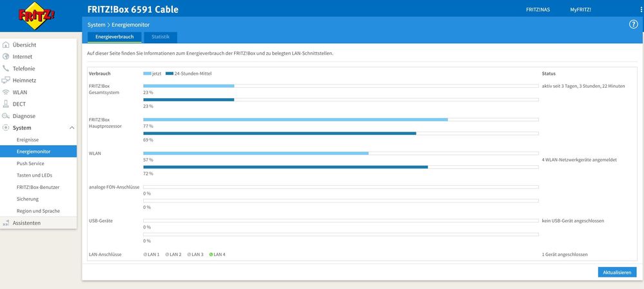This screenshot has height=289, width=644.
Task: Click the FRITZ! logo
Action: (37, 15)
